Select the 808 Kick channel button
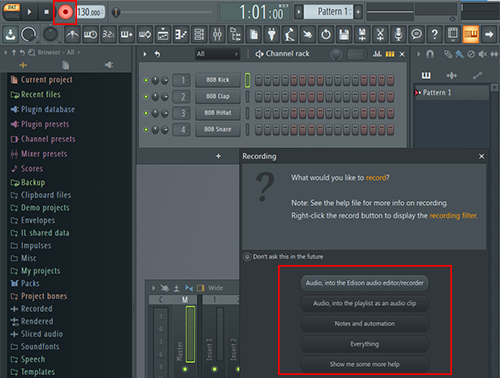Image resolution: width=500 pixels, height=378 pixels. click(x=218, y=80)
